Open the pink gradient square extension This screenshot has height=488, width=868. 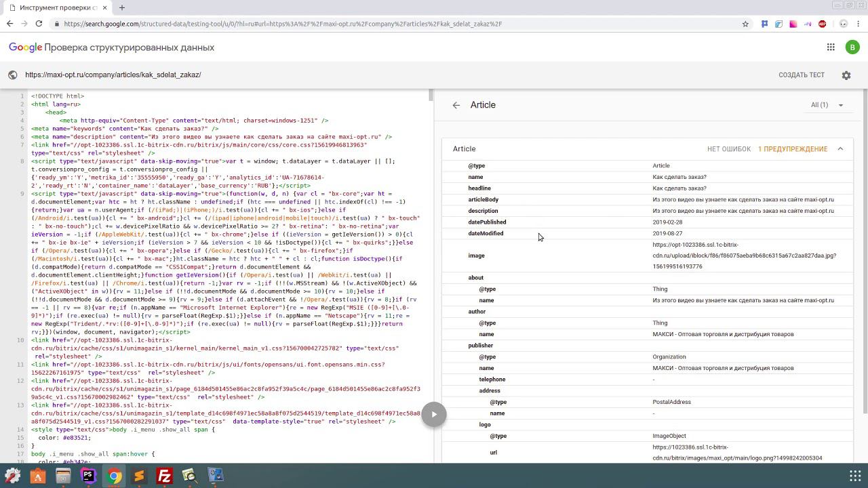point(793,24)
